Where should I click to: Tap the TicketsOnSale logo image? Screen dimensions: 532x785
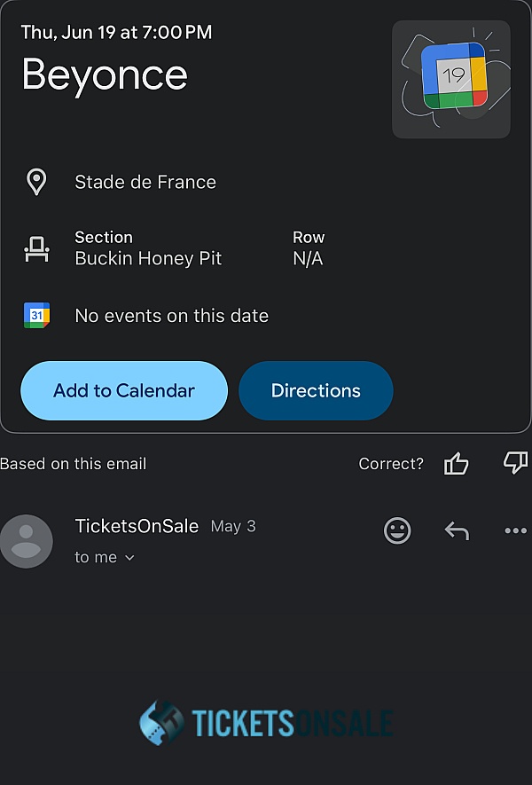pyautogui.click(x=266, y=723)
